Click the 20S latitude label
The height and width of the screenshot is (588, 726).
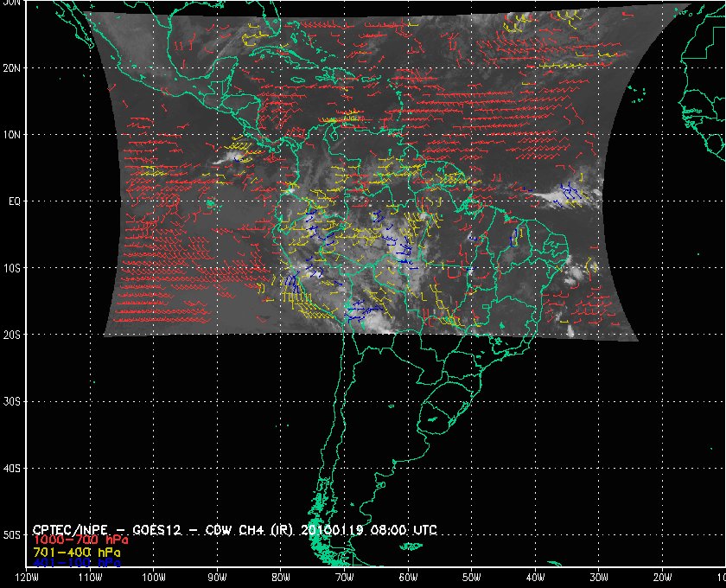coord(12,335)
